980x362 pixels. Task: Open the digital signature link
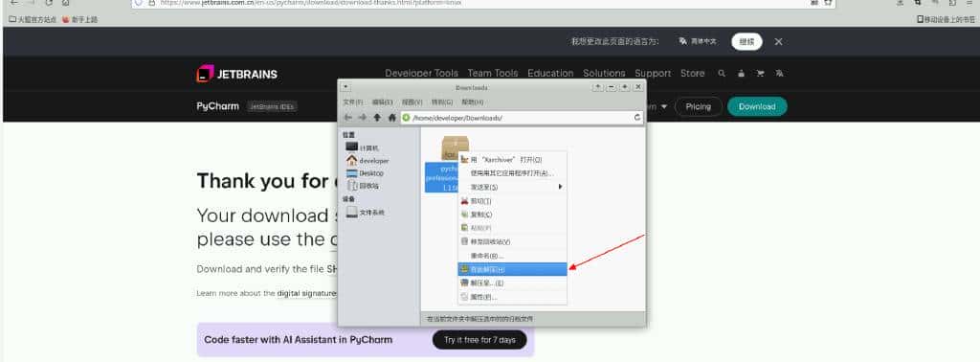306,293
